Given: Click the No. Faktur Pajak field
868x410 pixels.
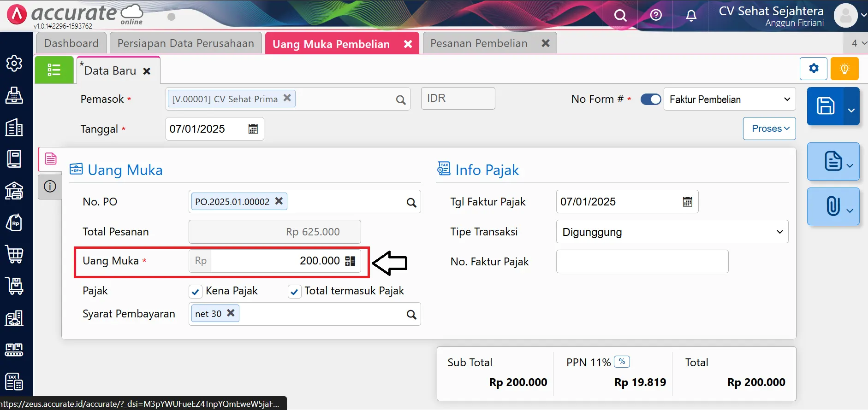Looking at the screenshot, I should click(x=642, y=262).
